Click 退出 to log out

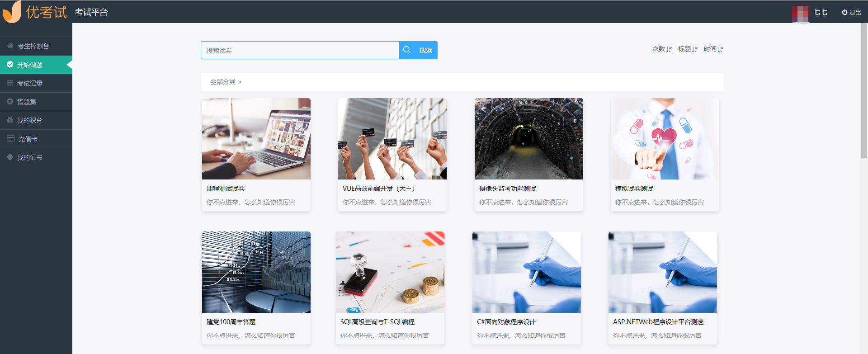point(855,12)
